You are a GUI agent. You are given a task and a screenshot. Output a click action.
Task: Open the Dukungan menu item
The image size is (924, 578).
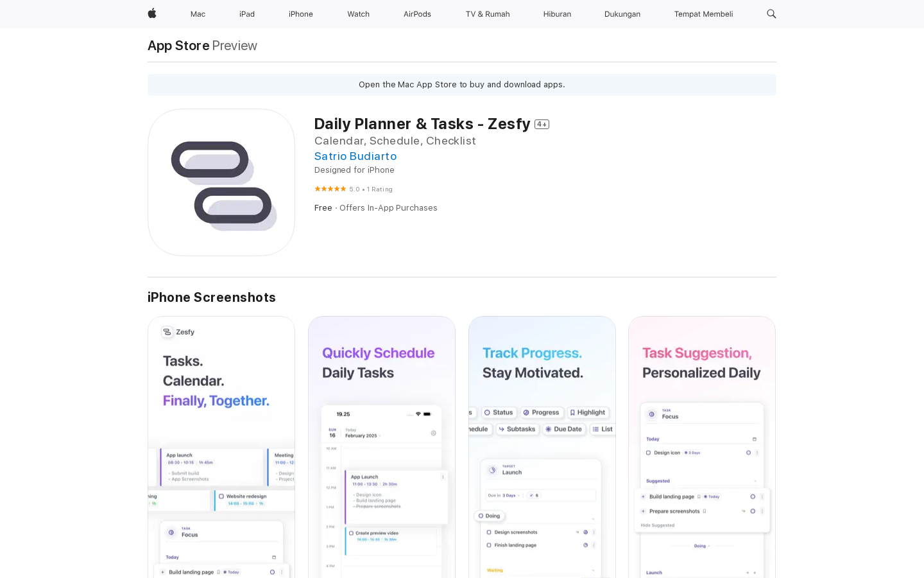622,14
